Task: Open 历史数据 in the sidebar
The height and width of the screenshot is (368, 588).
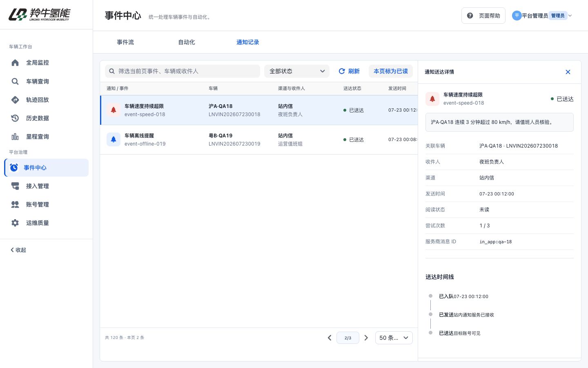Action: point(47,118)
